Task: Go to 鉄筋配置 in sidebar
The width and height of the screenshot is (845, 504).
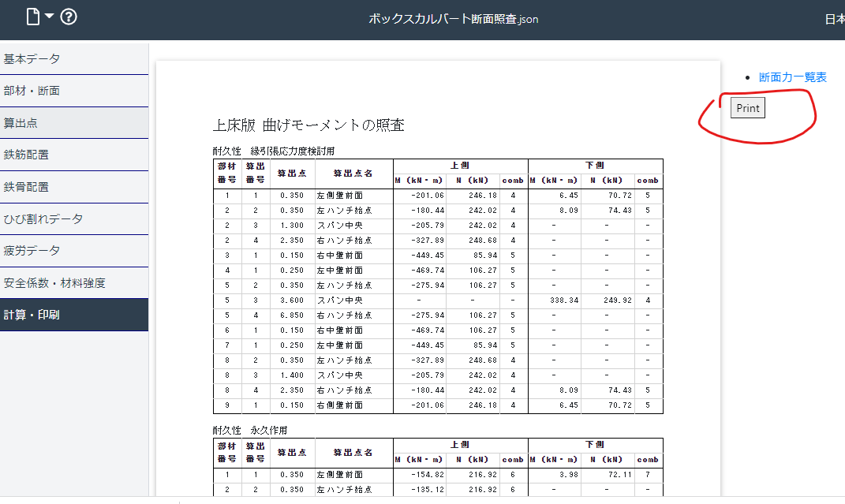Action: [74, 155]
